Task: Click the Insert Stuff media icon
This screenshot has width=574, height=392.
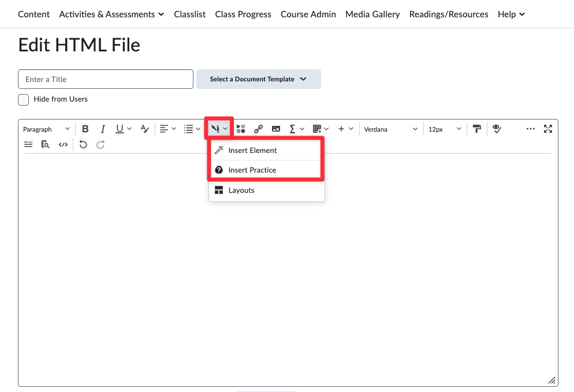Action: click(x=241, y=129)
